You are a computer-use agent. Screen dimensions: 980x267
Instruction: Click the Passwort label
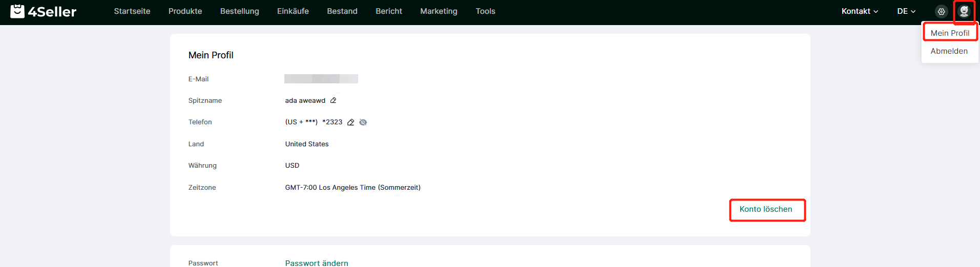203,263
